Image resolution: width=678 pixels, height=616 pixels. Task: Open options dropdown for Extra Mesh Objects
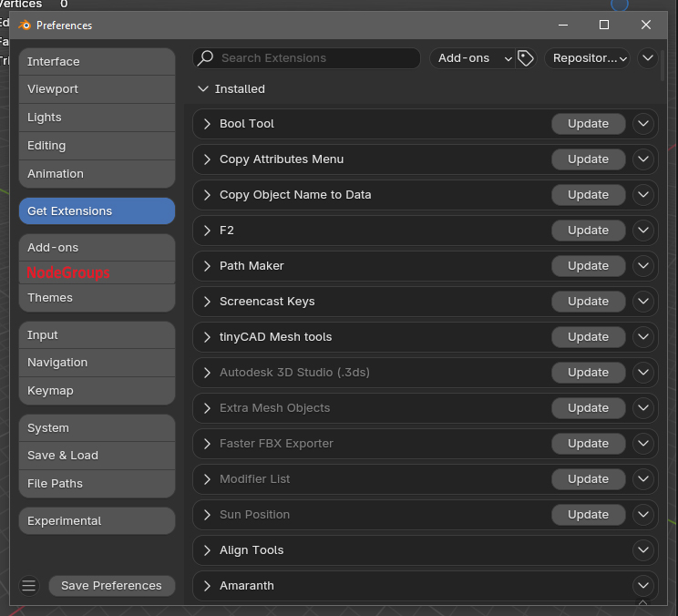click(x=643, y=408)
